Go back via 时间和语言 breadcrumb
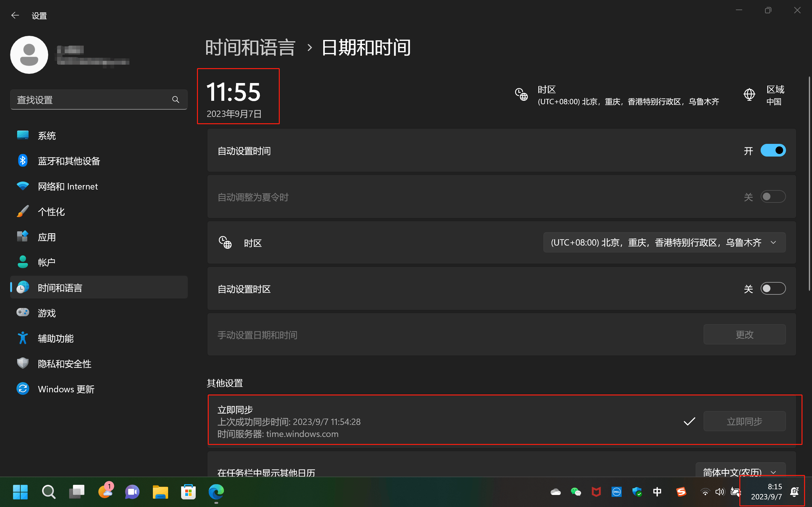The width and height of the screenshot is (812, 507). click(250, 47)
